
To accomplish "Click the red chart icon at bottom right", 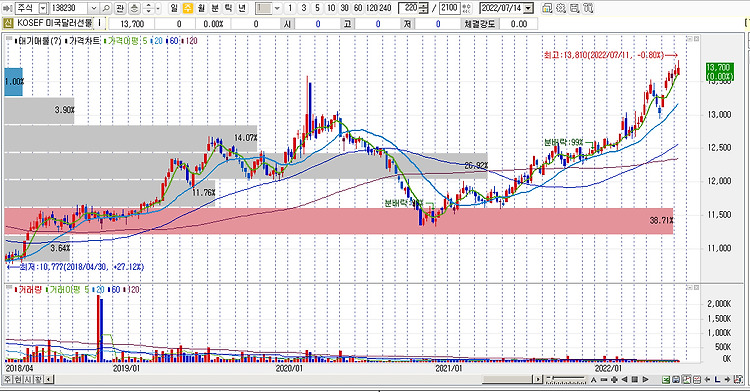I will coord(696,380).
